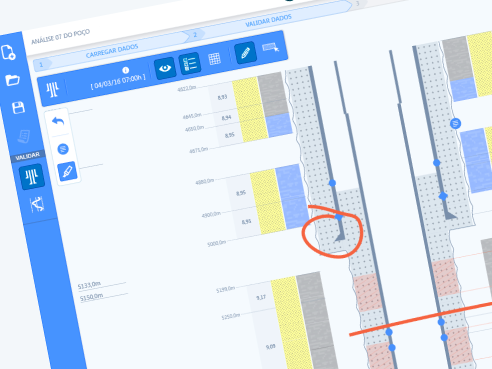Toggle the grid view icon
492x369 pixels.
(x=214, y=59)
